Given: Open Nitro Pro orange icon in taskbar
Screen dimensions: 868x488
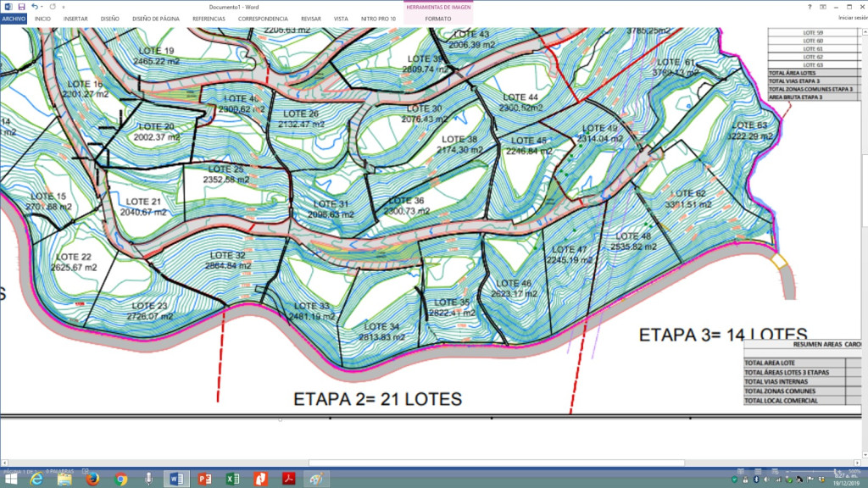Looking at the screenshot, I should pyautogui.click(x=260, y=480).
